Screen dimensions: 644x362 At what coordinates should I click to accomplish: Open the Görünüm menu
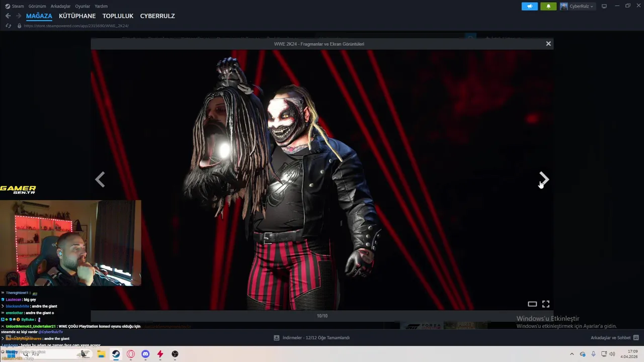(x=37, y=6)
